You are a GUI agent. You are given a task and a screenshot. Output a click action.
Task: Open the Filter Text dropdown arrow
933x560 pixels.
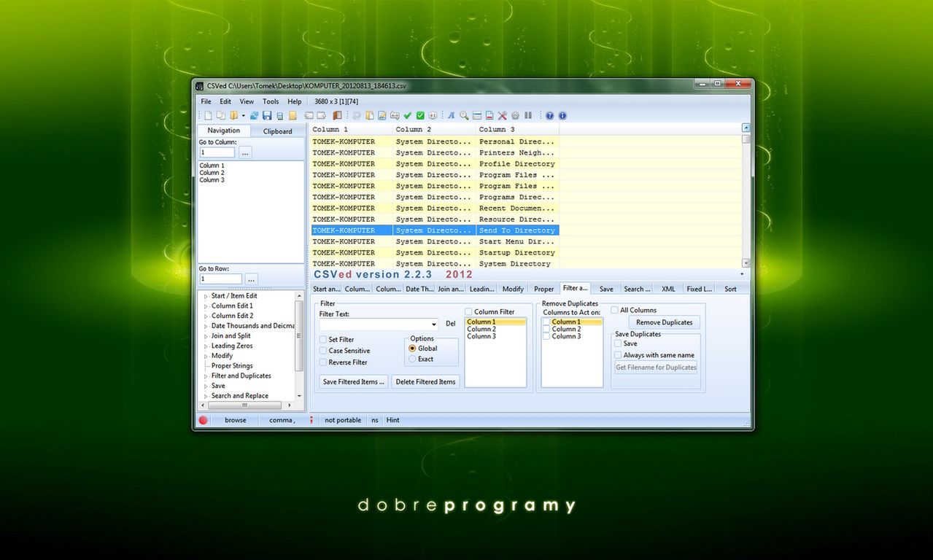click(x=434, y=324)
